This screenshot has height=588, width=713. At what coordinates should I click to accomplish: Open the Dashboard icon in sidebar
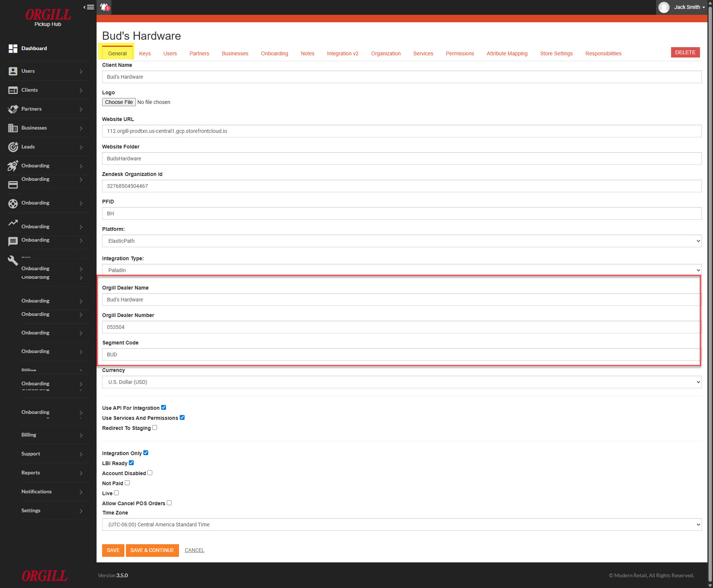[x=13, y=48]
